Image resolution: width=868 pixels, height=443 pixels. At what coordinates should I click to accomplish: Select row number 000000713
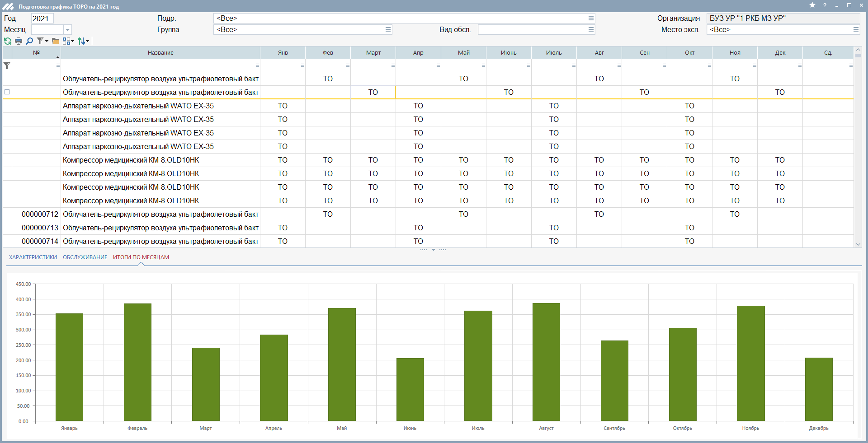click(40, 228)
